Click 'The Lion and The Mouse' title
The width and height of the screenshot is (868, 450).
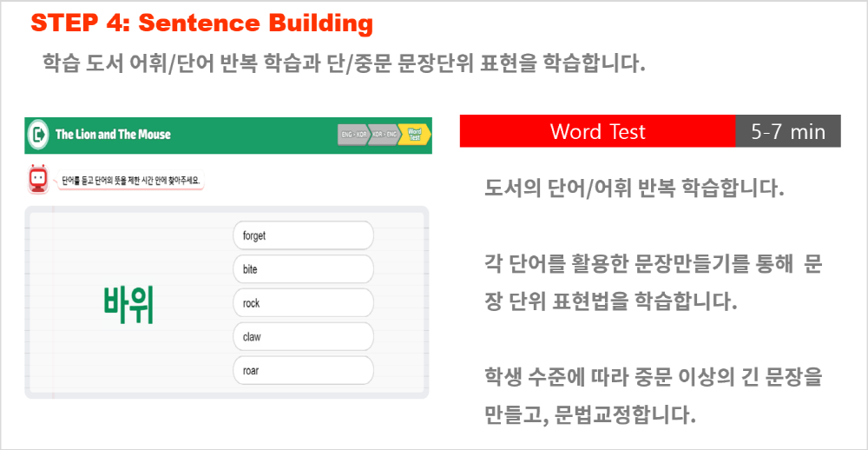coord(113,135)
